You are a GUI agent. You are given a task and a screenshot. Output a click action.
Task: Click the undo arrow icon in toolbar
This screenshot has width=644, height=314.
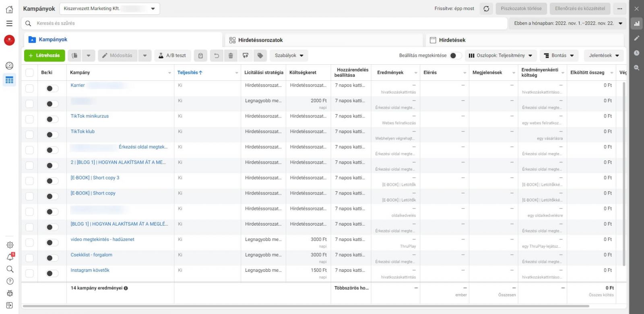click(x=217, y=55)
